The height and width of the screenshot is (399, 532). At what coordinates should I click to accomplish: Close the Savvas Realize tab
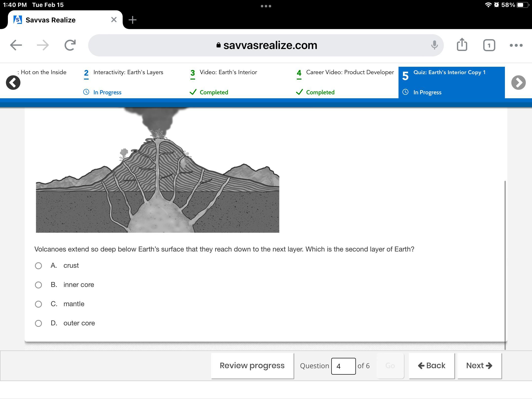tap(114, 20)
